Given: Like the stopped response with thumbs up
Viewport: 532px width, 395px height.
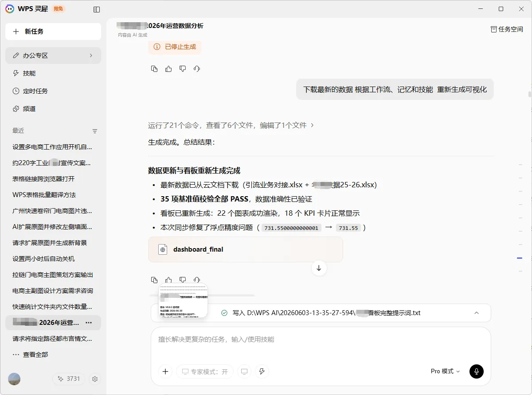Looking at the screenshot, I should point(168,69).
